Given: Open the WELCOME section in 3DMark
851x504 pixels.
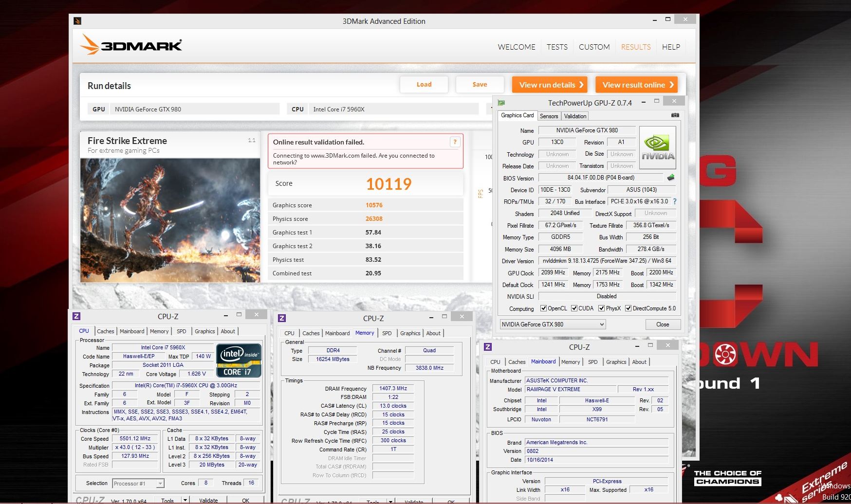Looking at the screenshot, I should (x=516, y=47).
